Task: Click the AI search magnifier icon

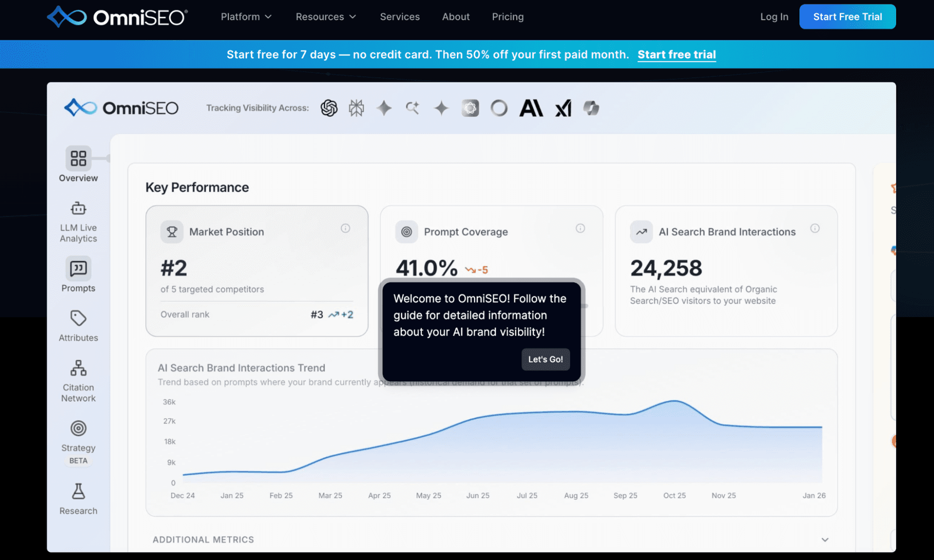Action: pos(413,108)
